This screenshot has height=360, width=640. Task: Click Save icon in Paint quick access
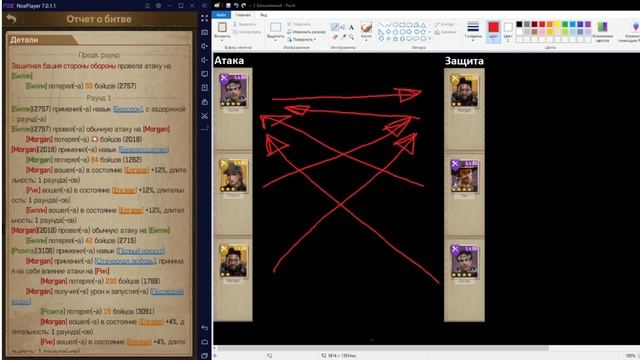point(228,5)
